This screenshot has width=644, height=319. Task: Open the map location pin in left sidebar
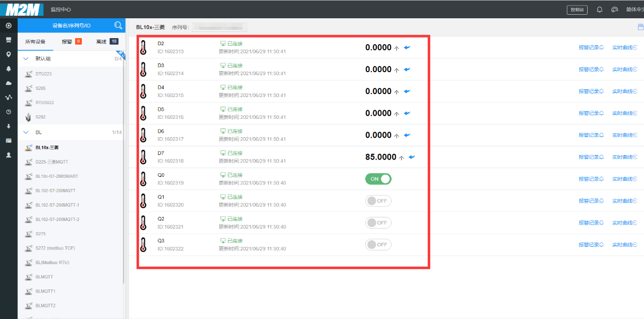9,54
